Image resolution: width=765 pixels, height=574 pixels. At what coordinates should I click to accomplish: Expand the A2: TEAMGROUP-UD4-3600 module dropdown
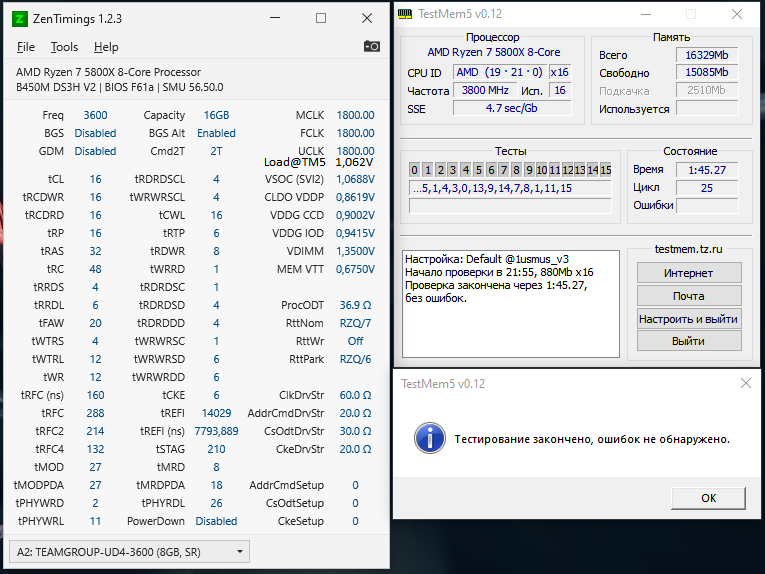[x=129, y=552]
